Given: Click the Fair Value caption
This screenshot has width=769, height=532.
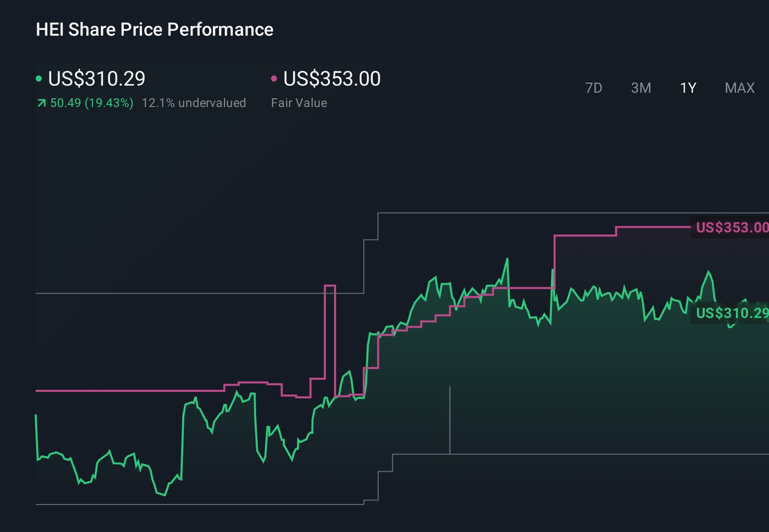Looking at the screenshot, I should (299, 103).
